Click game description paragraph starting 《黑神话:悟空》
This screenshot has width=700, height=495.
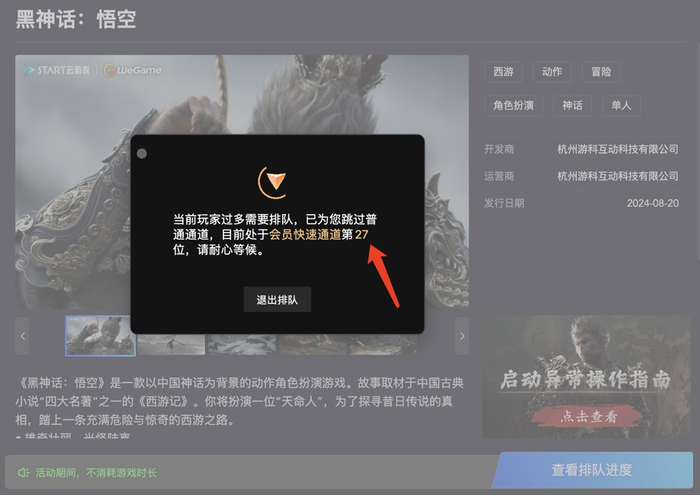point(240,401)
